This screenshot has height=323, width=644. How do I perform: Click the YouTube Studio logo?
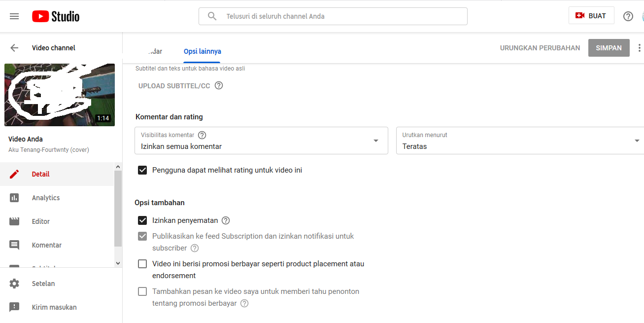[56, 16]
